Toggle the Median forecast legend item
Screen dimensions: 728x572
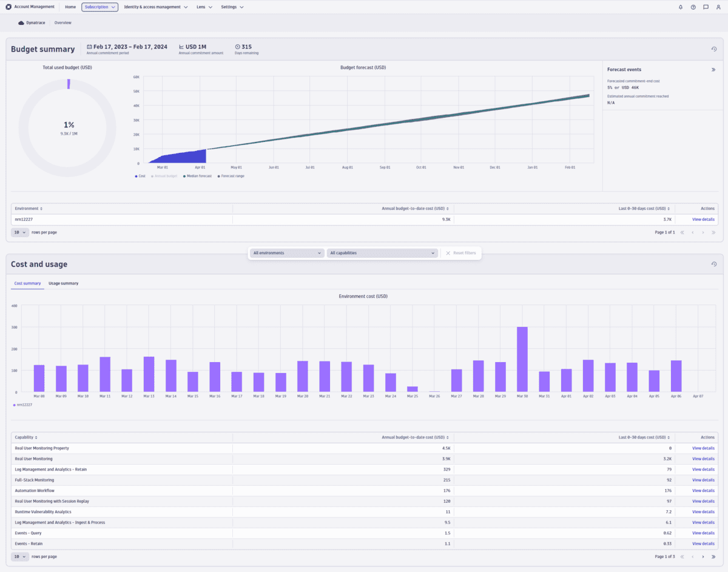pos(199,176)
